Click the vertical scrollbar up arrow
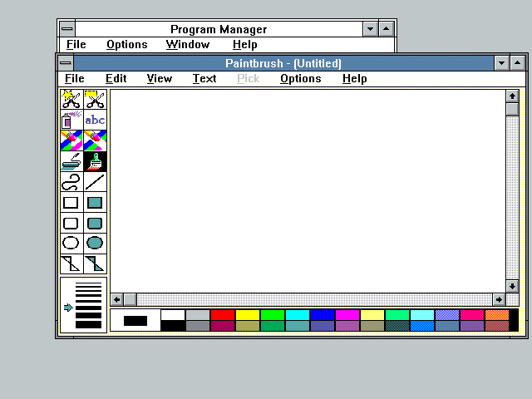Screen dimensions: 532x399 pos(512,96)
